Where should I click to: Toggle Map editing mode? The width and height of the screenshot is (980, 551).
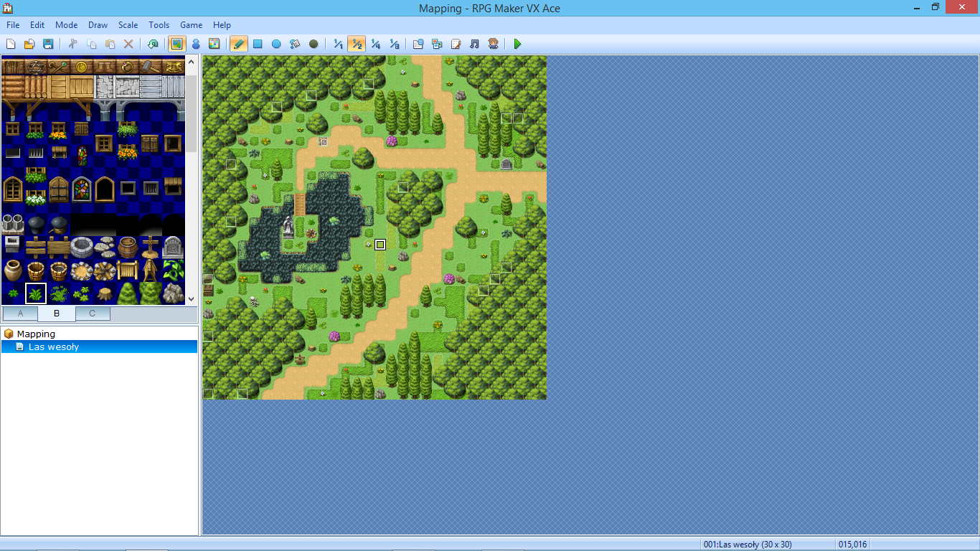pyautogui.click(x=176, y=44)
